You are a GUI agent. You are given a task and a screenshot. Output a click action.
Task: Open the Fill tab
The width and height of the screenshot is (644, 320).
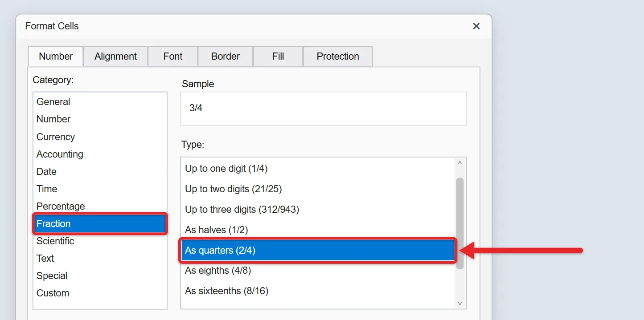pyautogui.click(x=278, y=57)
